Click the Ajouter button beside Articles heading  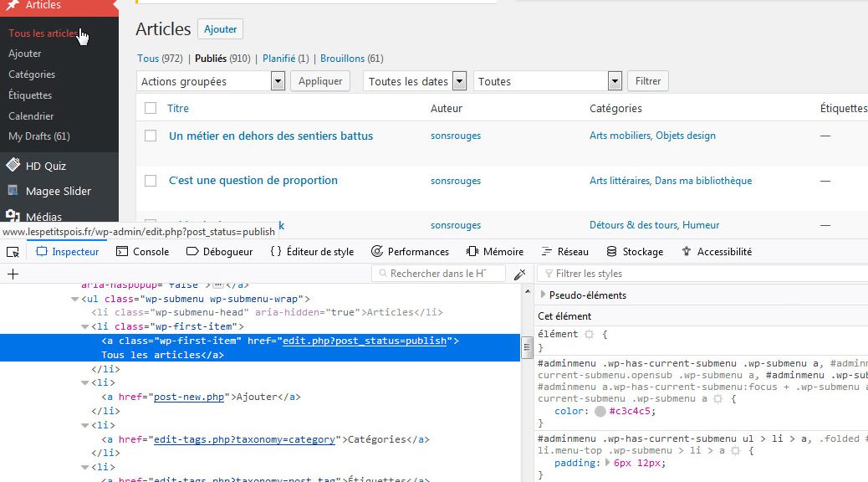click(x=221, y=29)
